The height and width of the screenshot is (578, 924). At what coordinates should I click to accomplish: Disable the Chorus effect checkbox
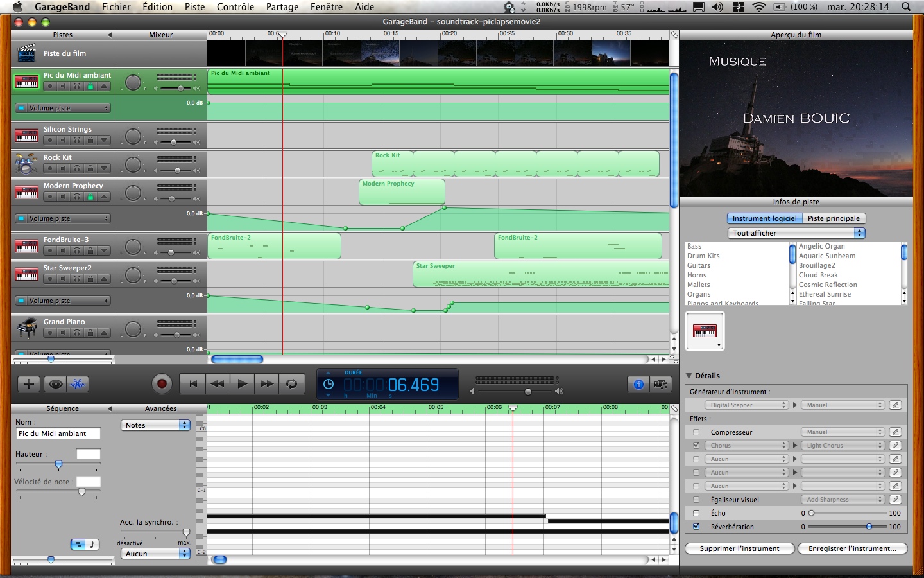coord(696,446)
